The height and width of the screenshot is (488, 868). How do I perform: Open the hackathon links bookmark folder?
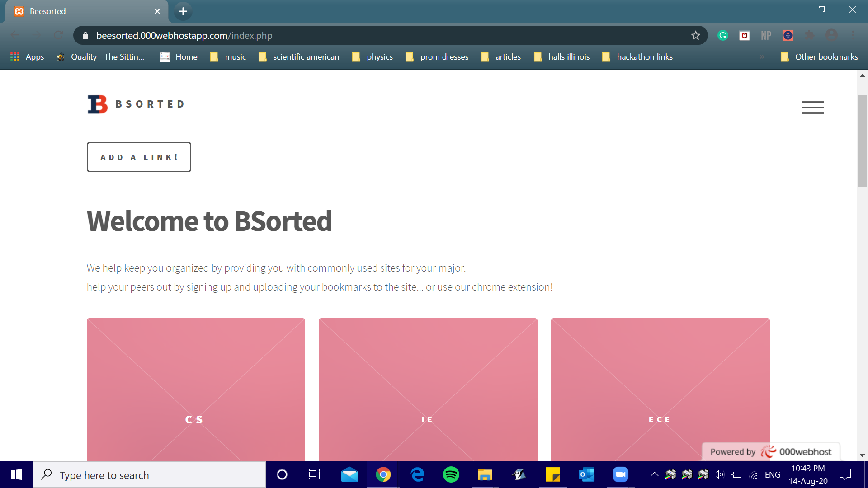pyautogui.click(x=637, y=57)
